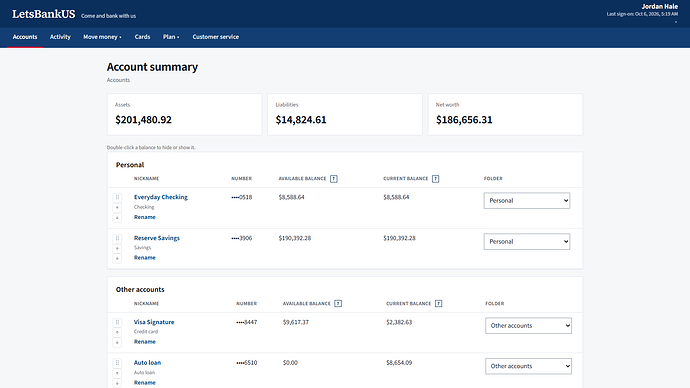690x388 pixels.
Task: Click move-up arrow beside Auto loan
Action: click(117, 373)
